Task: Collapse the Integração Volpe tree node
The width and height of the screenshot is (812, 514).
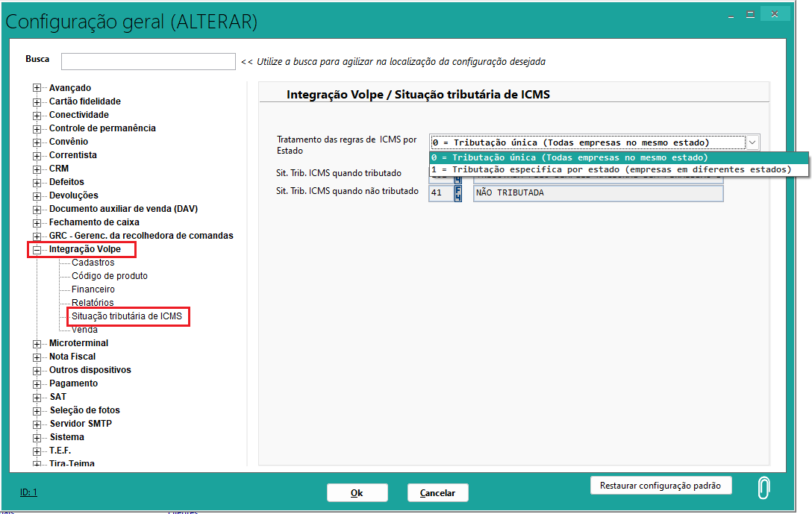Action: 37,249
